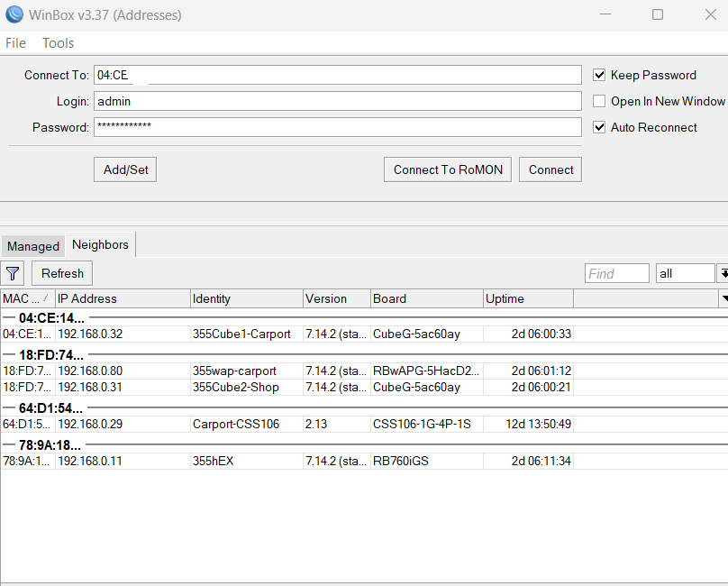The image size is (728, 586).
Task: Maximize the WinBox window
Action: (x=658, y=14)
